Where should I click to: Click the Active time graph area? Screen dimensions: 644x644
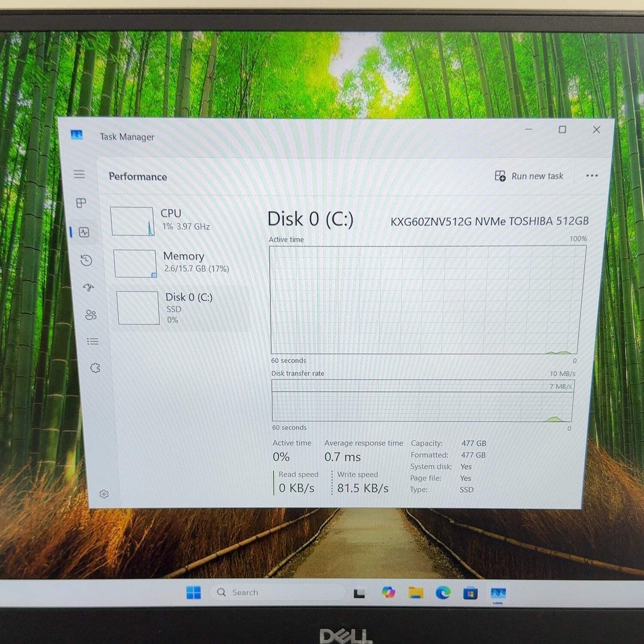coord(428,300)
